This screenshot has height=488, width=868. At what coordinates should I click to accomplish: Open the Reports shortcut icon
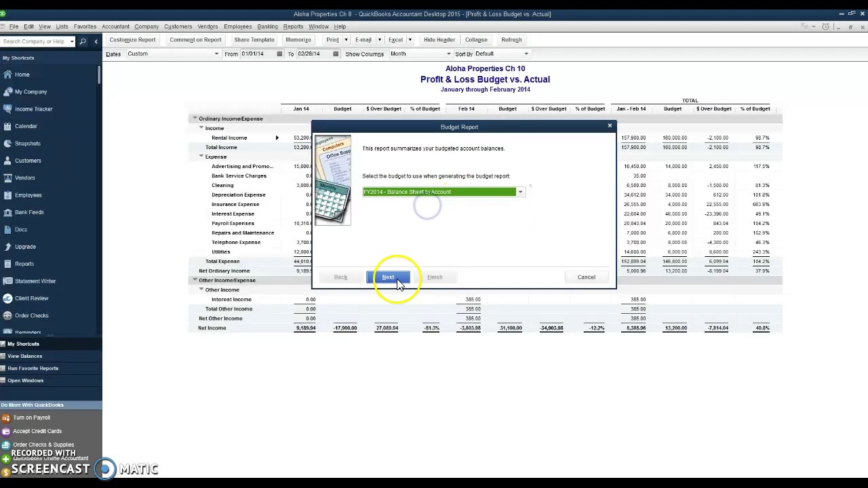[7, 264]
